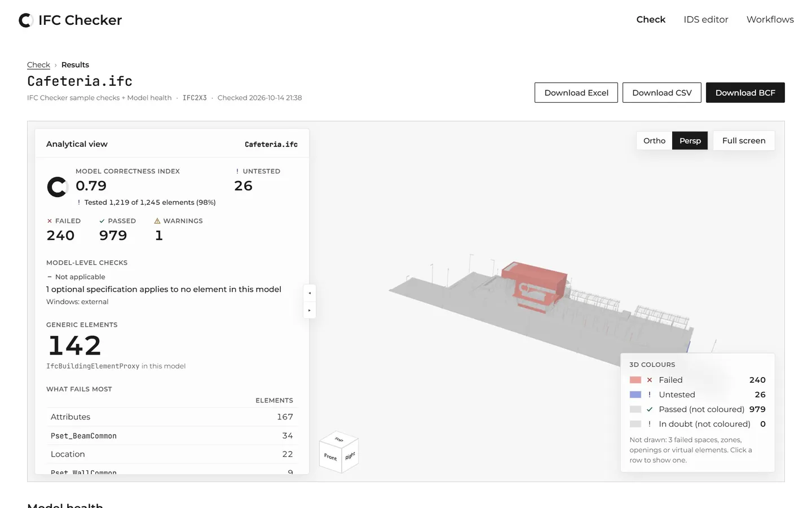Click the dash icon beside Not applicable

50,277
